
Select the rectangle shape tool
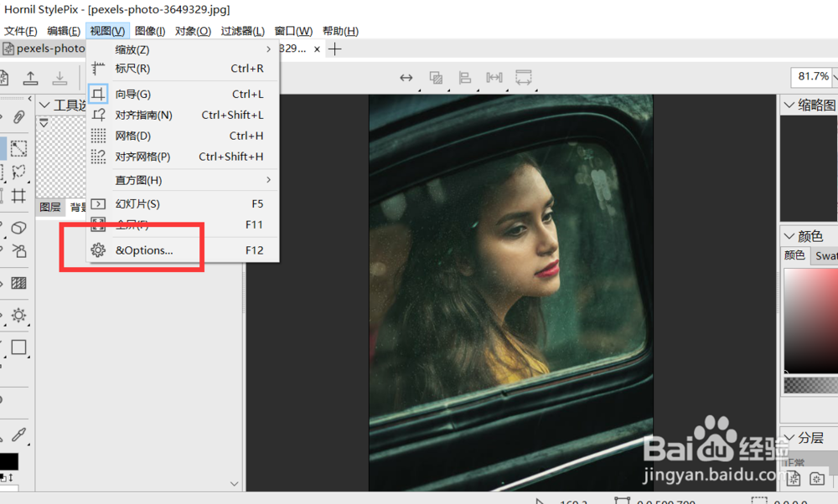(x=18, y=347)
